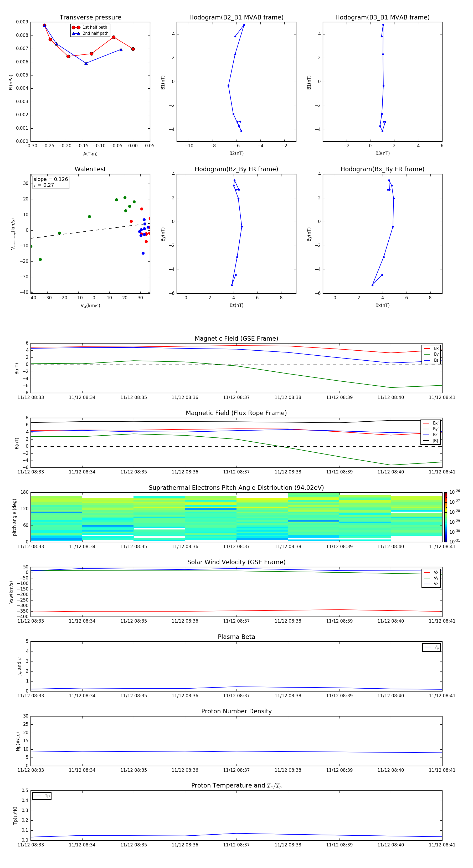The height and width of the screenshot is (868, 473).
Task: Click the "WalenTest" plot title
Action: click(90, 169)
